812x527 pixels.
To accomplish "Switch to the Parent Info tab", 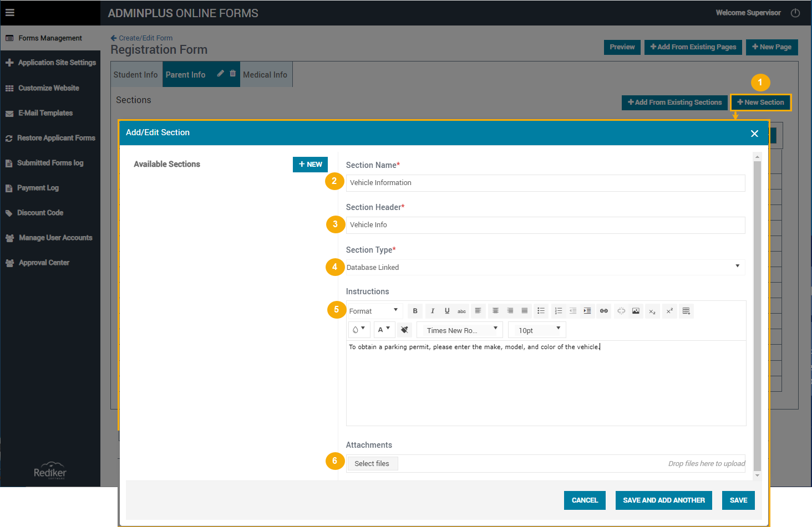I will (185, 75).
